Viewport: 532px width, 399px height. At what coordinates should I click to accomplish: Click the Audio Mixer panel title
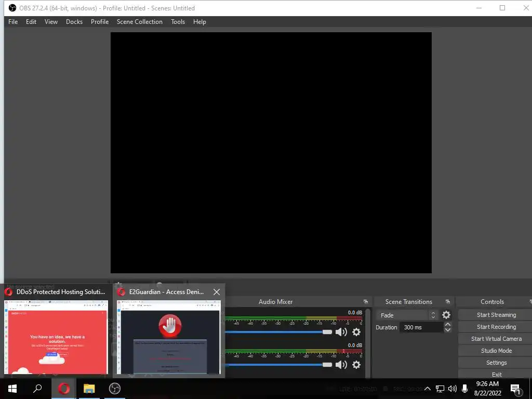(275, 302)
